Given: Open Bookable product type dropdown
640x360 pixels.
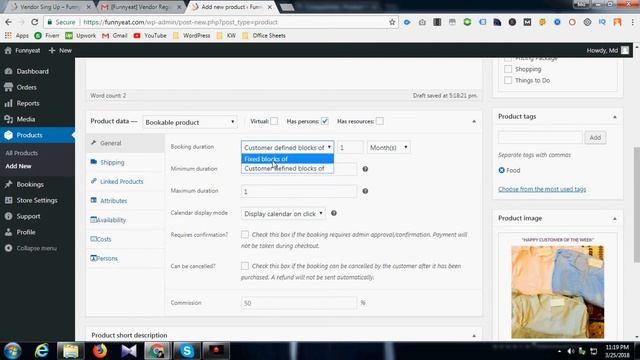Looking at the screenshot, I should tap(190, 122).
